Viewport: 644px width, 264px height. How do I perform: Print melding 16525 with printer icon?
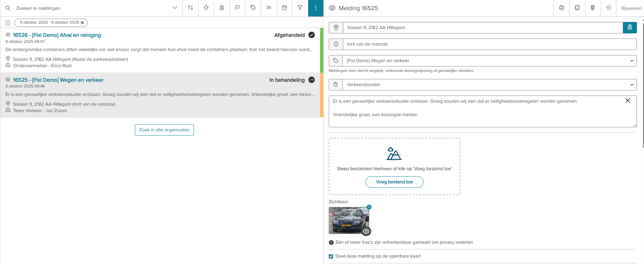(x=561, y=8)
